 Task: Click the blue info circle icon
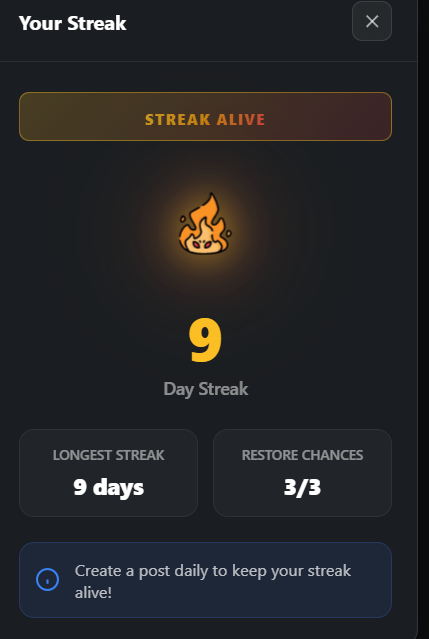point(48,580)
